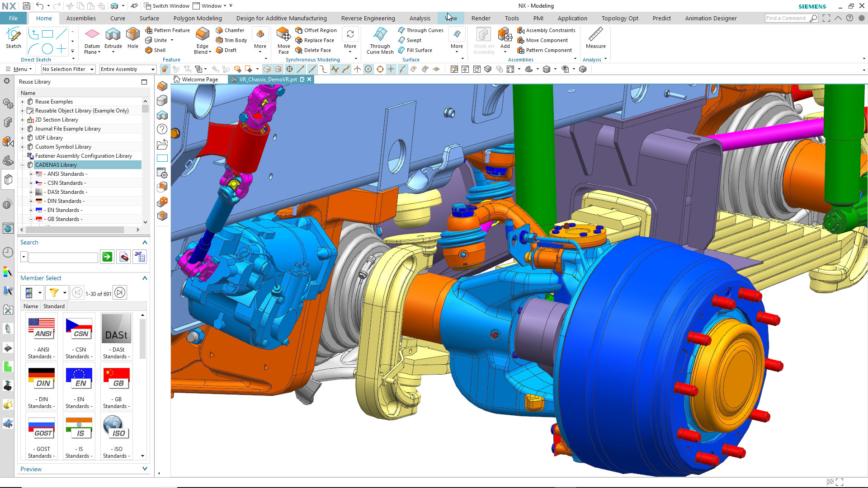Click Delete Face command

pos(313,50)
